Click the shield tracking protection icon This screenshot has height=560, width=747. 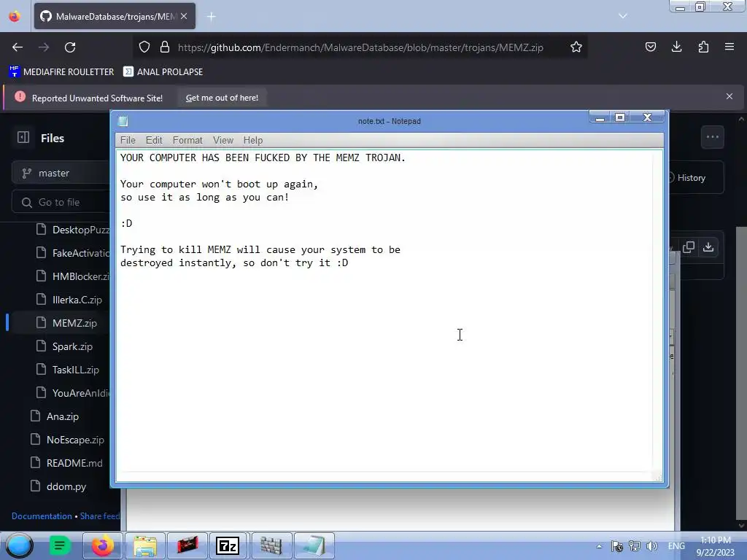144,47
